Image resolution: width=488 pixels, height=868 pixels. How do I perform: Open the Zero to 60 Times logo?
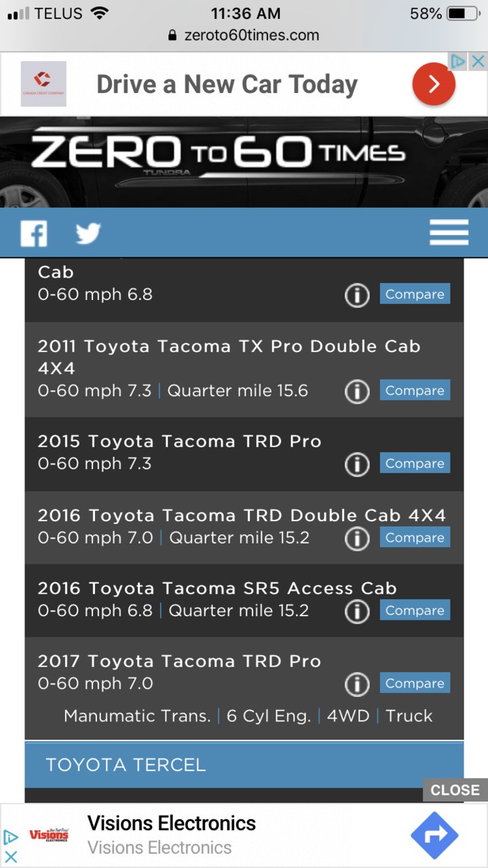click(x=218, y=153)
